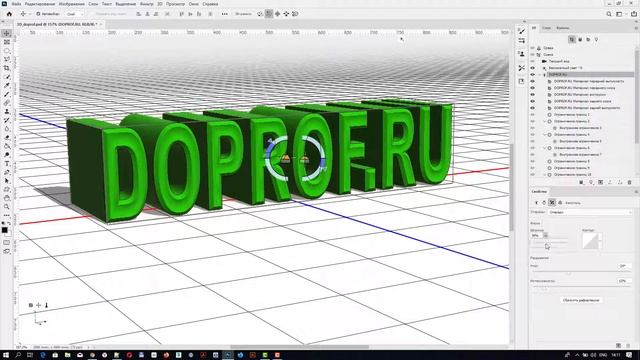
Task: Click the foreground color swatch
Action: pos(4,230)
